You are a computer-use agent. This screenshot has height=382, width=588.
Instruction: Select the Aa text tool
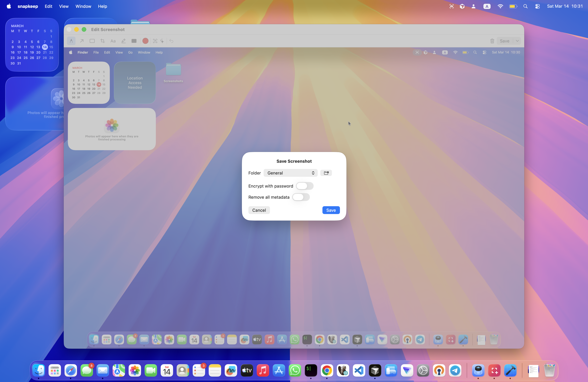point(113,41)
